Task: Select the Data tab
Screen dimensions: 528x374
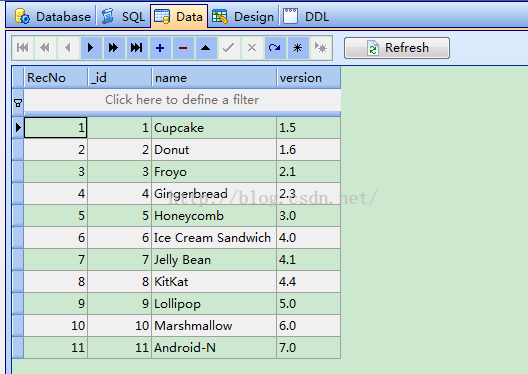Action: 179,16
